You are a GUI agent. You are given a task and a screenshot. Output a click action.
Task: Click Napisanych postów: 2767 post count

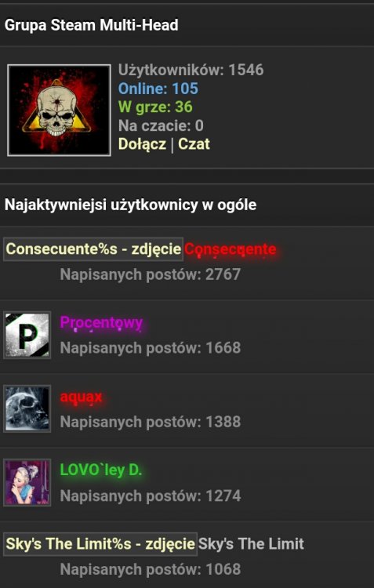150,274
